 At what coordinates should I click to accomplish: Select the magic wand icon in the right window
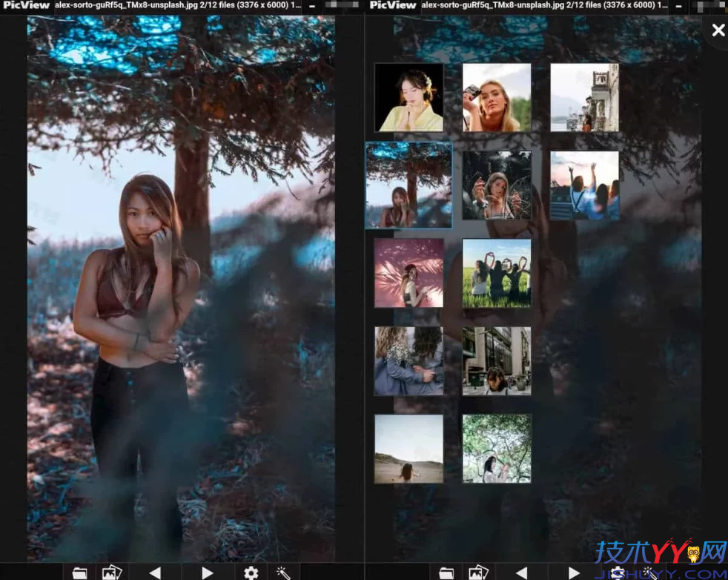click(649, 572)
